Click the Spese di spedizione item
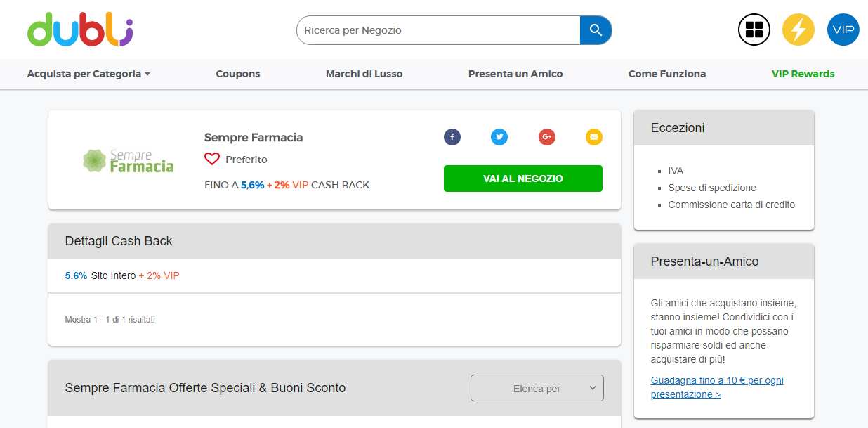868x428 pixels. click(712, 188)
